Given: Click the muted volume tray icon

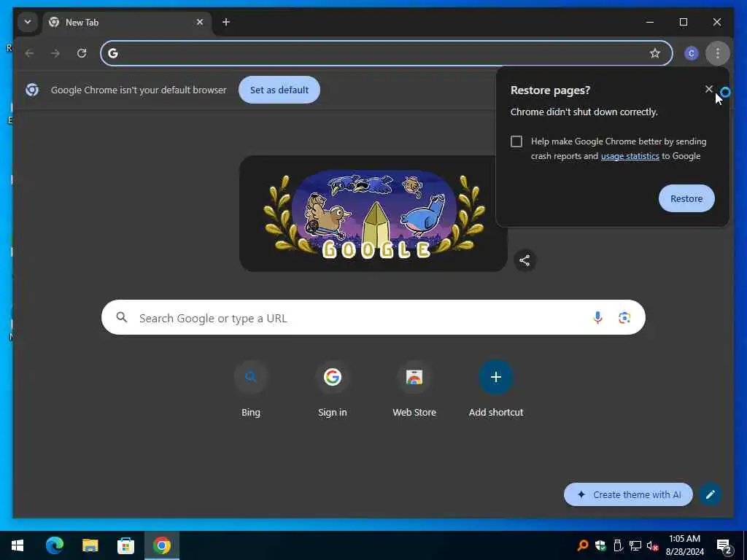Looking at the screenshot, I should coord(652,545).
